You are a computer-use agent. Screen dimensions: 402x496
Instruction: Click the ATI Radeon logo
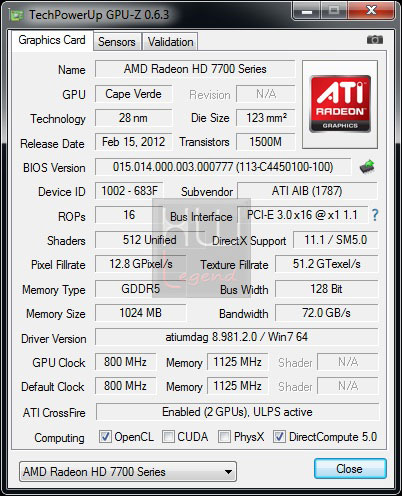click(x=340, y=104)
